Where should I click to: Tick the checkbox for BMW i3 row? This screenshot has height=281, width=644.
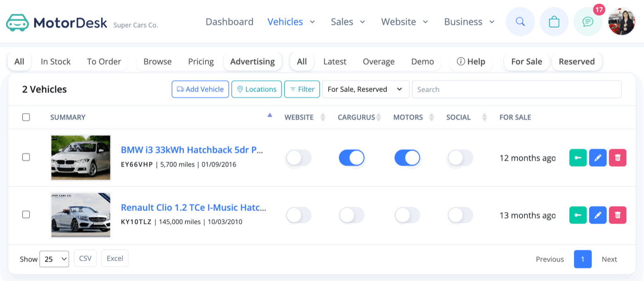[x=26, y=157]
